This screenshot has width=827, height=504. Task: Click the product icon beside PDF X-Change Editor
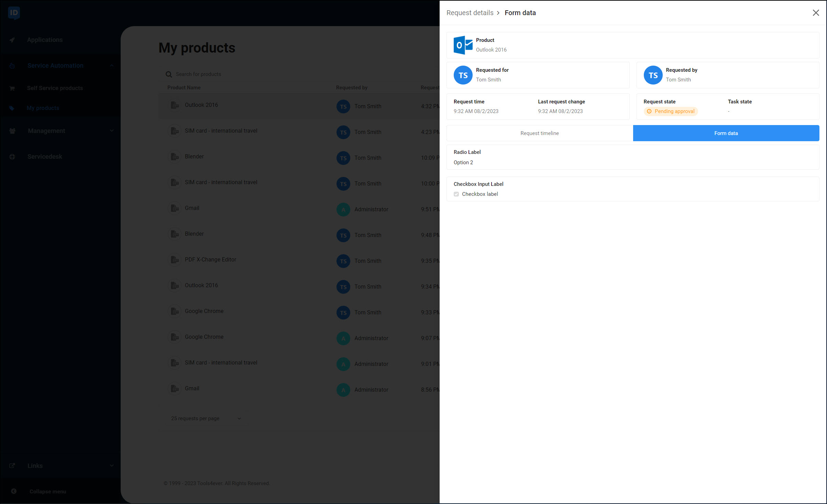(x=175, y=260)
